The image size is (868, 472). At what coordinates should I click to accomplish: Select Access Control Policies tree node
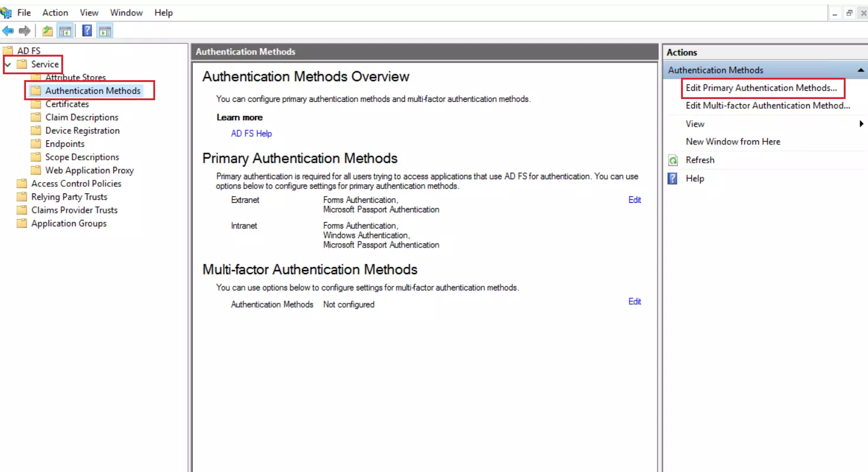pyautogui.click(x=76, y=184)
